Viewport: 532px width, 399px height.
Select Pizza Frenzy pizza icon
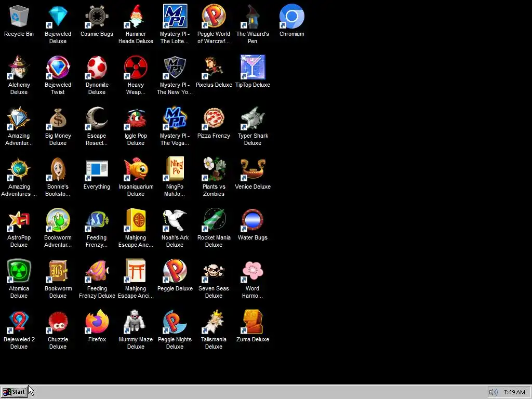tap(214, 118)
